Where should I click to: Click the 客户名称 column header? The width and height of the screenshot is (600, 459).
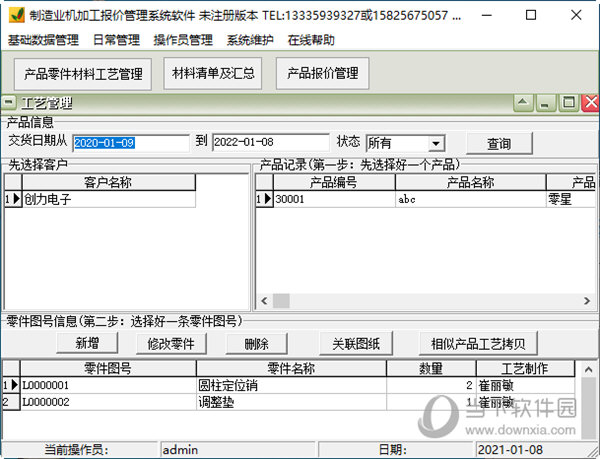109,182
